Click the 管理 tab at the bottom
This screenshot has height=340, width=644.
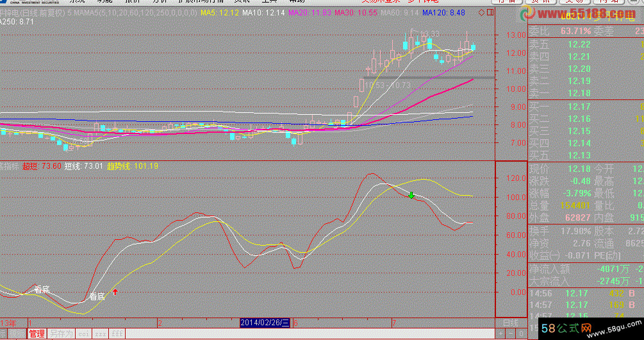(37, 334)
